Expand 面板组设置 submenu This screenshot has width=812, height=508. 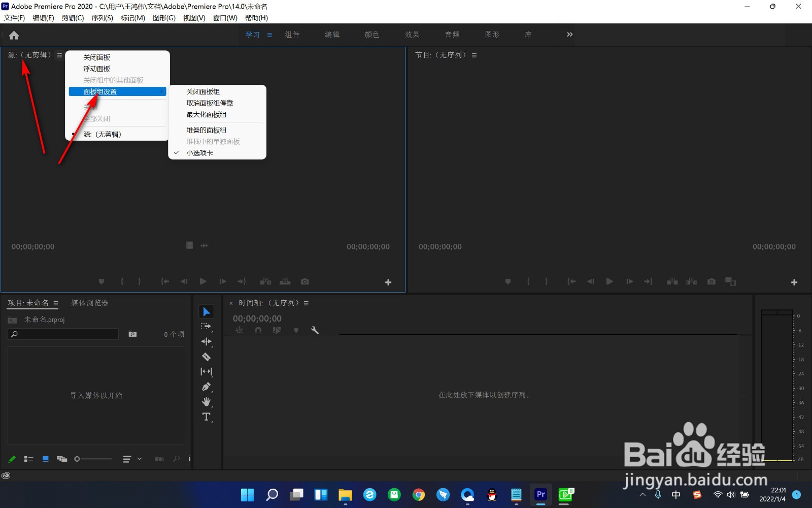point(117,92)
